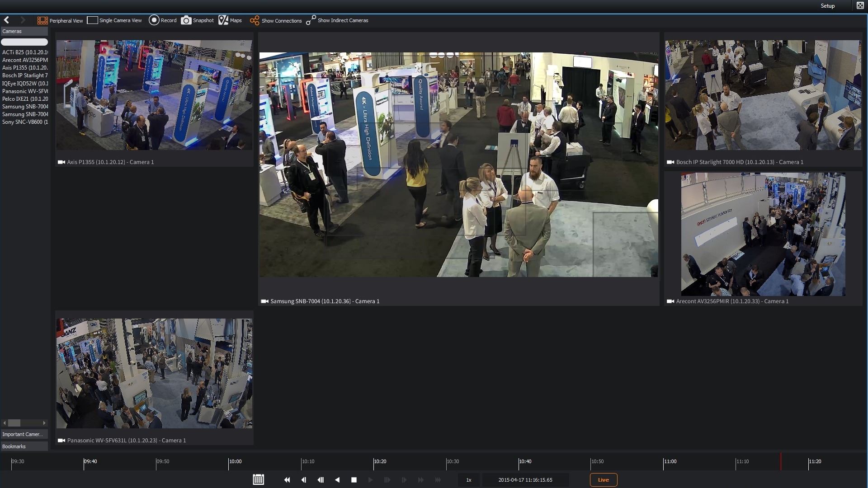The image size is (868, 488).
Task: Open the calendar date picker
Action: coord(259,480)
